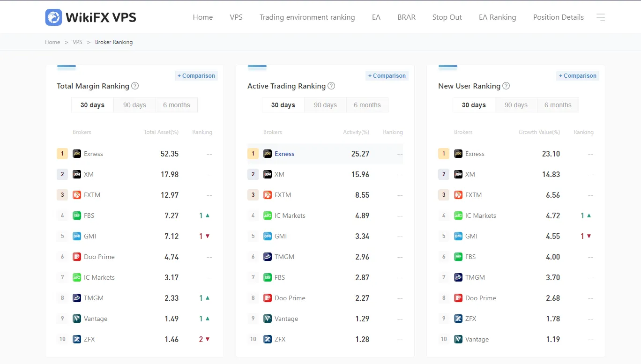The image size is (641, 364).
Task: Select 30 days tab in New User Ranking
Action: click(474, 105)
